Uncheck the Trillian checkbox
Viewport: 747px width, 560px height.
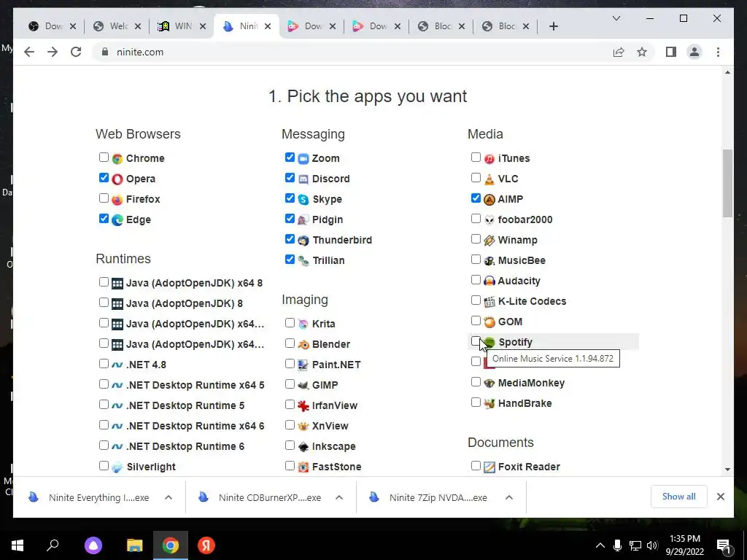290,260
